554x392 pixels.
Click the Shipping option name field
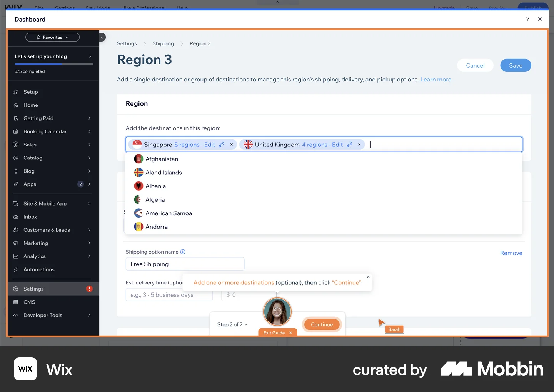[185, 264]
